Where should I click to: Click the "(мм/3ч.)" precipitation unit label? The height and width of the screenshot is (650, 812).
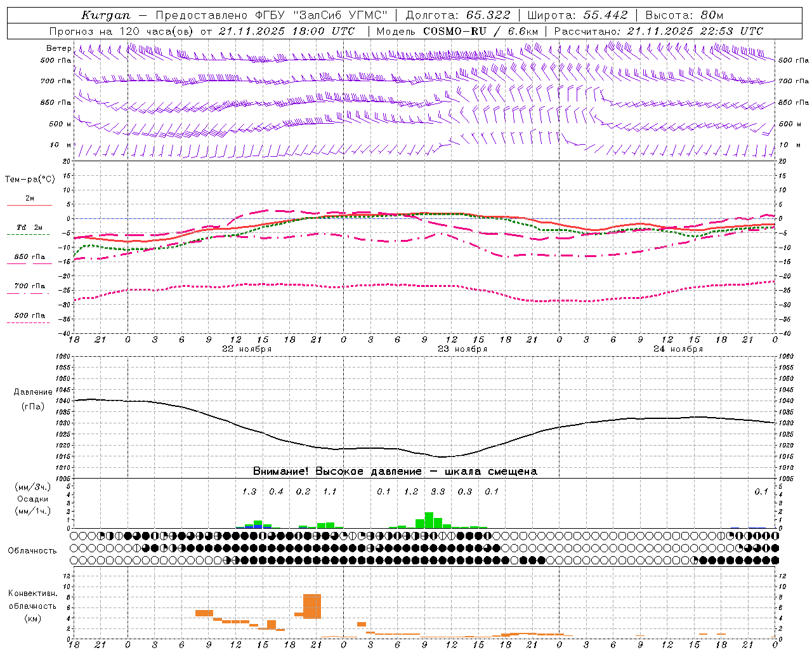33,487
